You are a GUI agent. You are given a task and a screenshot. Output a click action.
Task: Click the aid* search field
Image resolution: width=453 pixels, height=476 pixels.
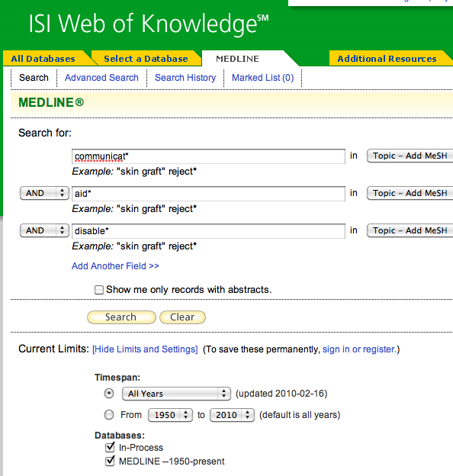point(208,194)
